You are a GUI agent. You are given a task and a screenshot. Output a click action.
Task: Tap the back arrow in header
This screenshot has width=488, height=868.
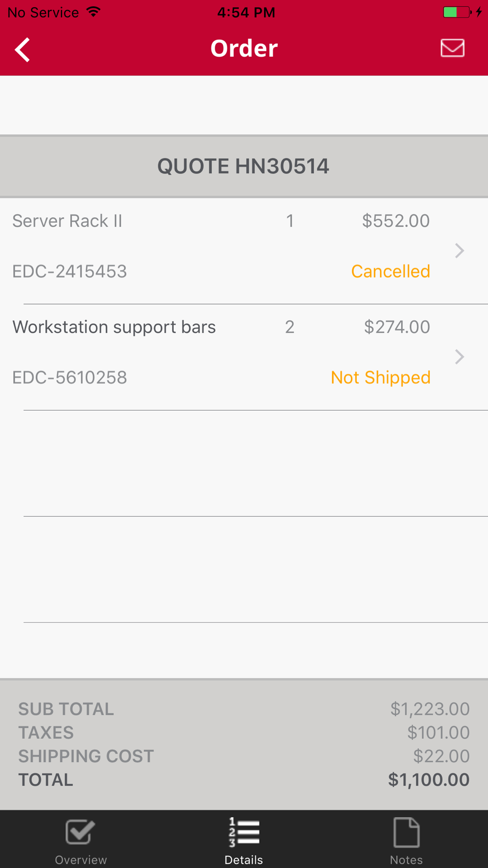click(22, 50)
